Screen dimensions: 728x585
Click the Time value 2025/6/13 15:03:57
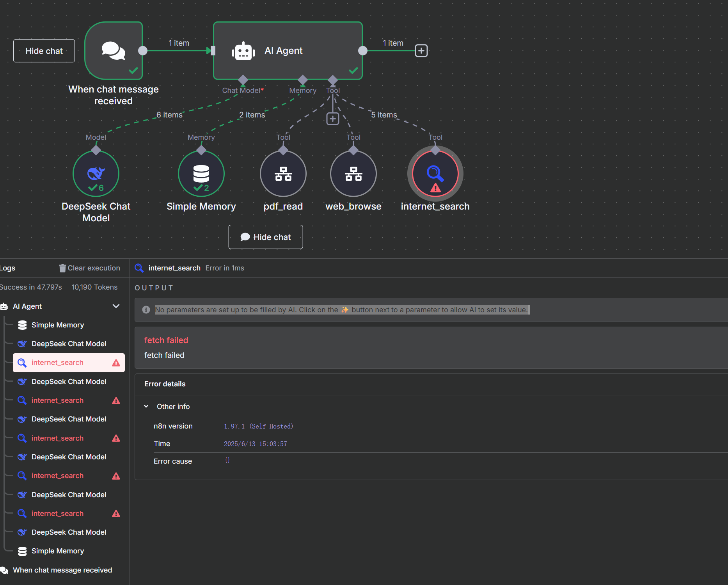255,444
